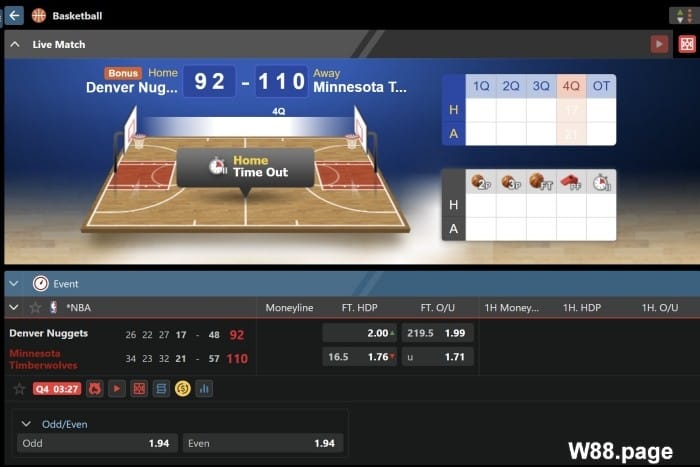The image size is (700, 467).
Task: Click the 1H Money... column header
Action: (512, 308)
